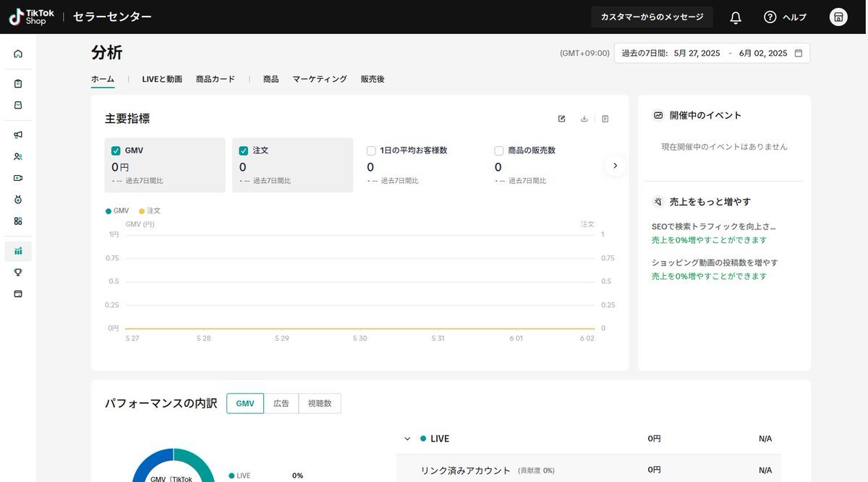Click the calendar icon in date range
The height and width of the screenshot is (482, 868).
coord(799,53)
